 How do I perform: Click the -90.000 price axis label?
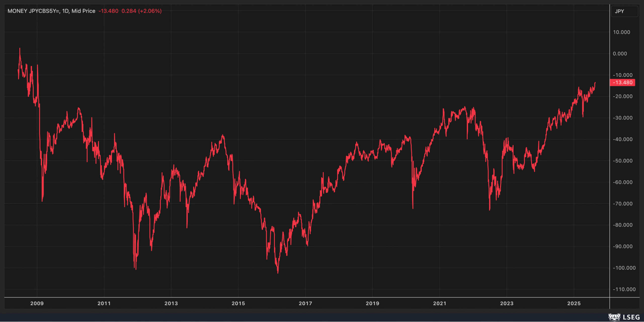pyautogui.click(x=623, y=246)
